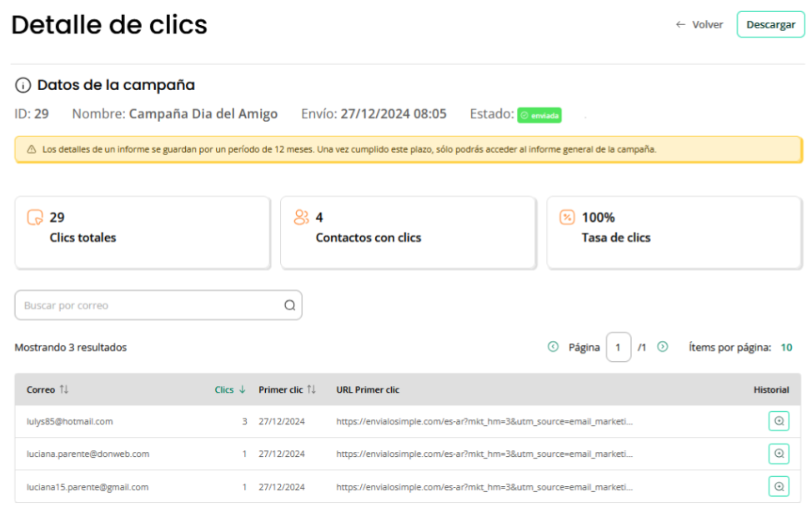Viewport: 812px width, 512px height.
Task: Click the Clics totales card icon
Action: point(35,217)
